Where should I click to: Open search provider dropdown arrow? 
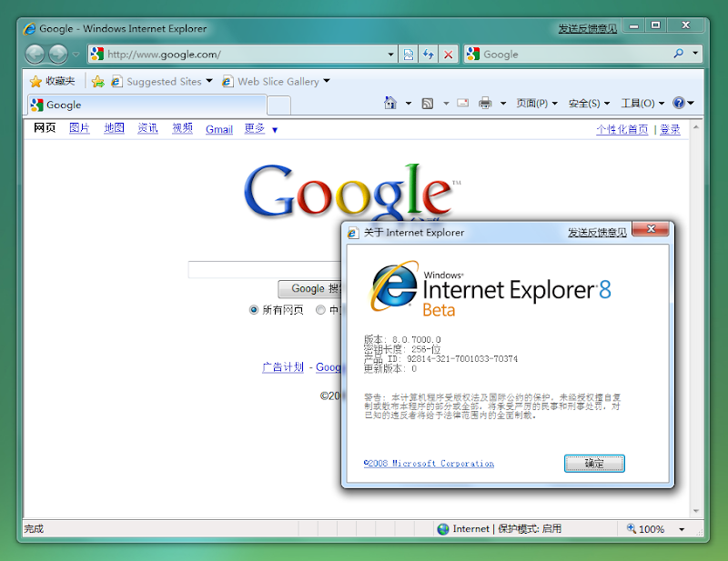coord(695,54)
